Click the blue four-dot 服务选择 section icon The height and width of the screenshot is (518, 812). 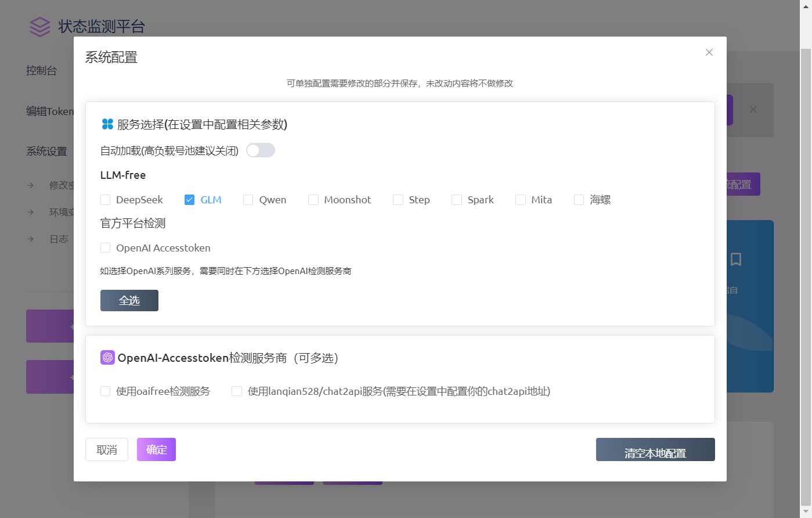coord(107,124)
